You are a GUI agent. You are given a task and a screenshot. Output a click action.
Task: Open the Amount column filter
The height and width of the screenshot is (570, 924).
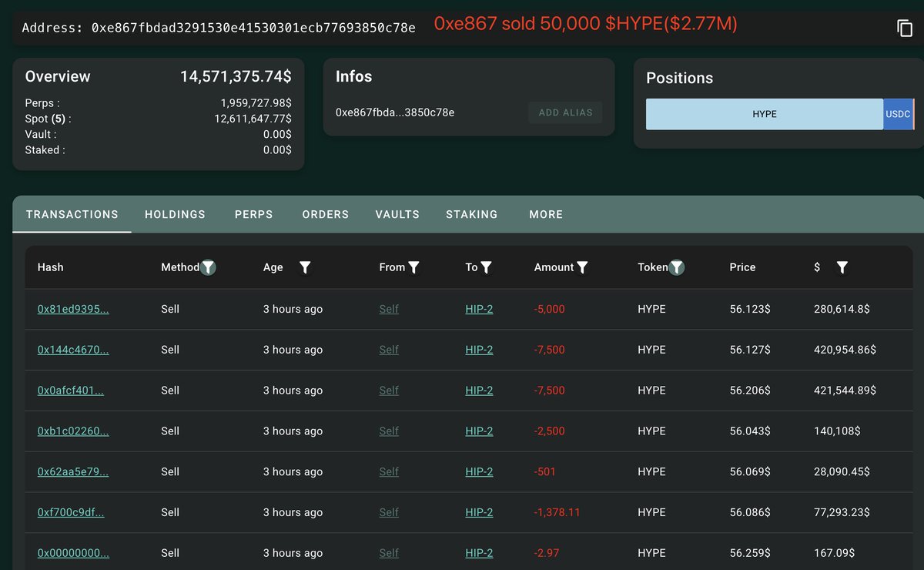pyautogui.click(x=582, y=267)
